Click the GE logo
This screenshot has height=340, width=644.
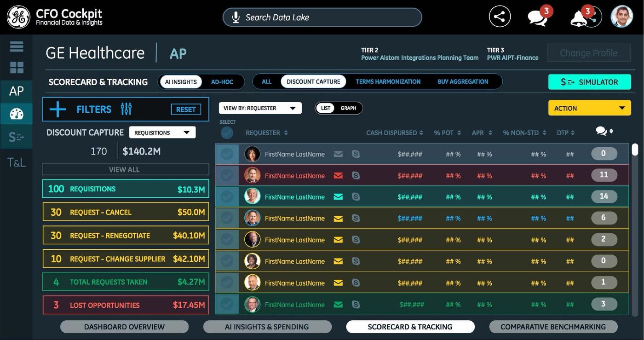(18, 17)
